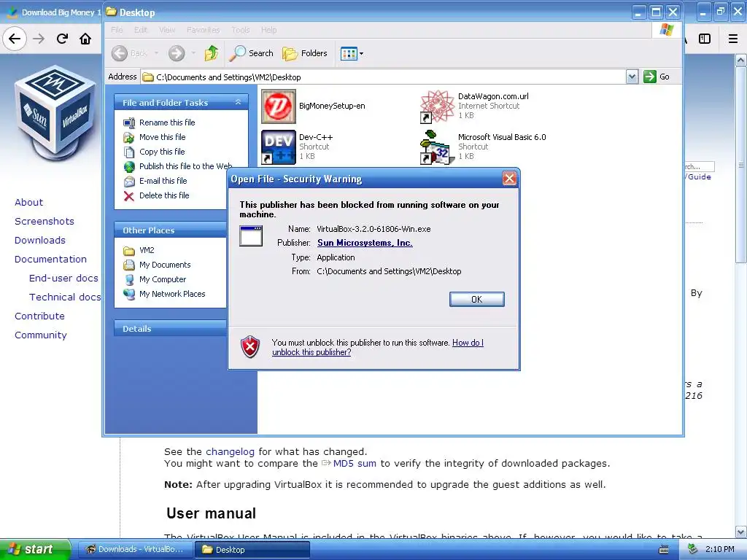Open My Network Places in Other Places

click(x=172, y=294)
